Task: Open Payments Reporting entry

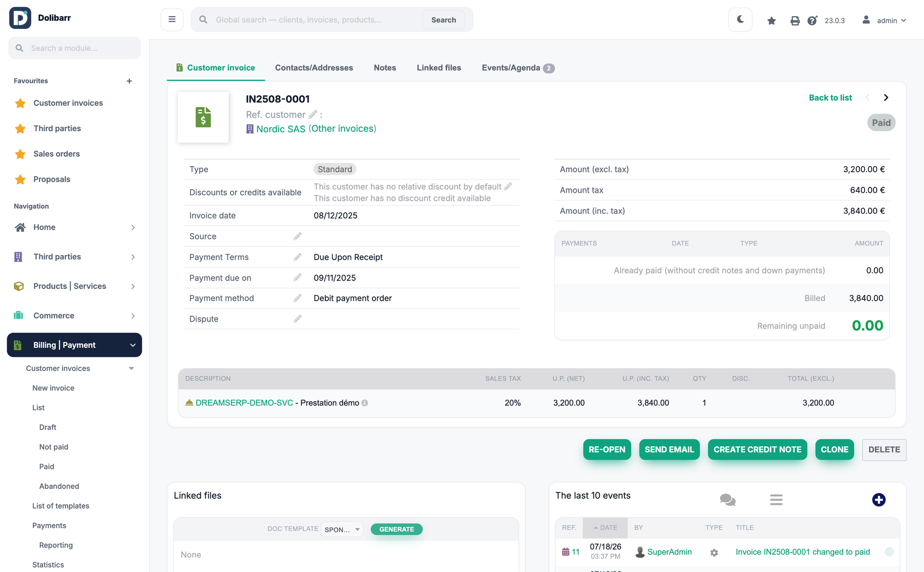Action: coord(56,545)
